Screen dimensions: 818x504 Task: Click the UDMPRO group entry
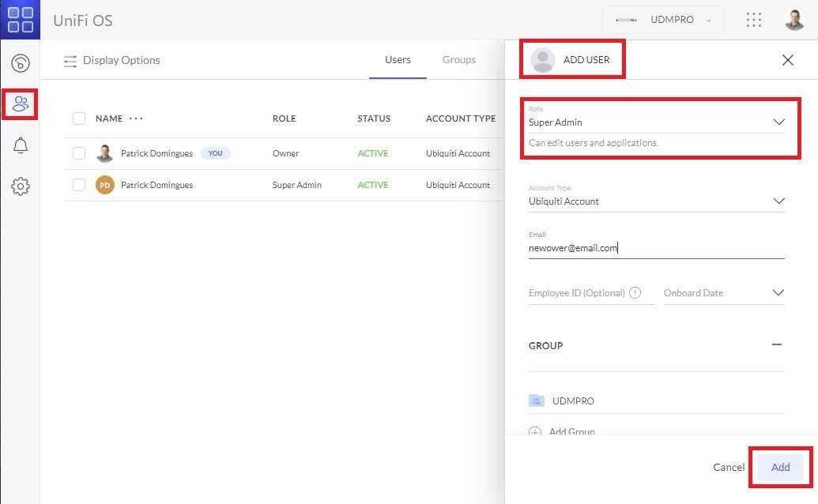pyautogui.click(x=656, y=401)
